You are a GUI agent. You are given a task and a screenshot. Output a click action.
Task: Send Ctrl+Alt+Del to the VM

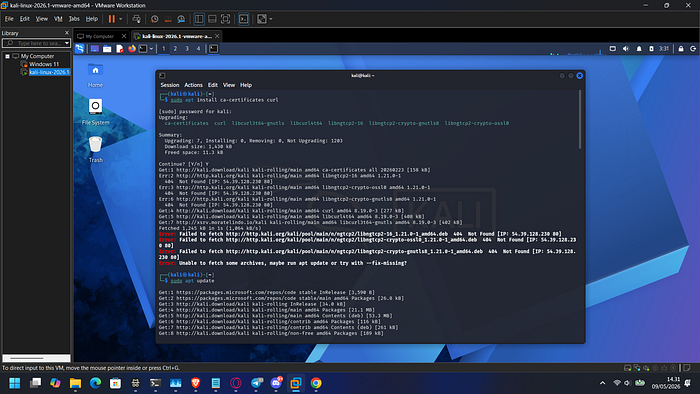pyautogui.click(x=137, y=19)
